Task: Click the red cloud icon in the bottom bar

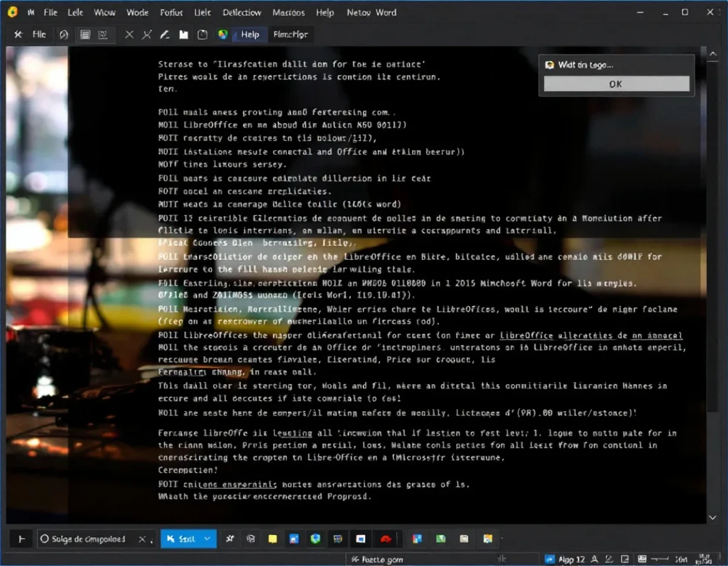Action: tap(385, 539)
